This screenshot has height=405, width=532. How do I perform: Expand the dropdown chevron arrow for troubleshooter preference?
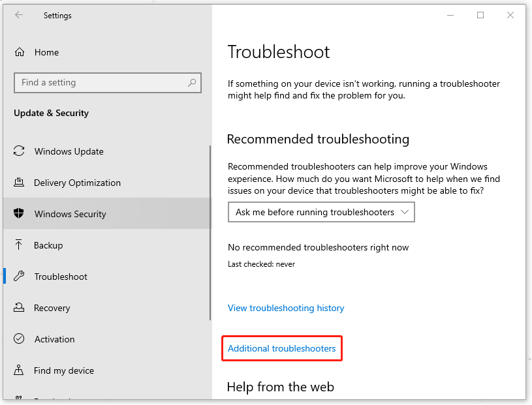(405, 212)
